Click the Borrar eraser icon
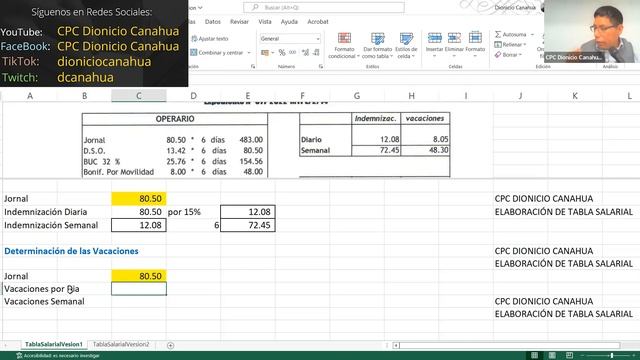Viewport: 640px width, 360px height. 498,55
